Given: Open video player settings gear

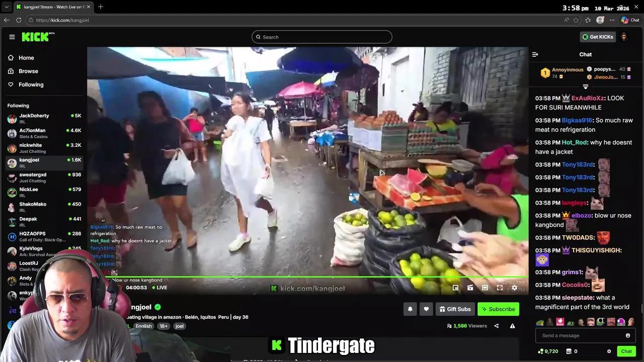Looking at the screenshot, I should 514,288.
